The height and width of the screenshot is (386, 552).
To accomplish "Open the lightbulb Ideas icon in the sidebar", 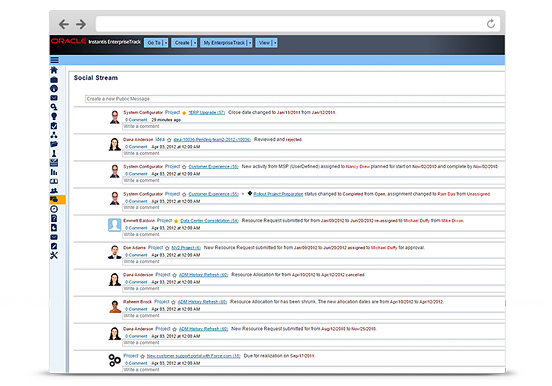I will pyautogui.click(x=54, y=116).
